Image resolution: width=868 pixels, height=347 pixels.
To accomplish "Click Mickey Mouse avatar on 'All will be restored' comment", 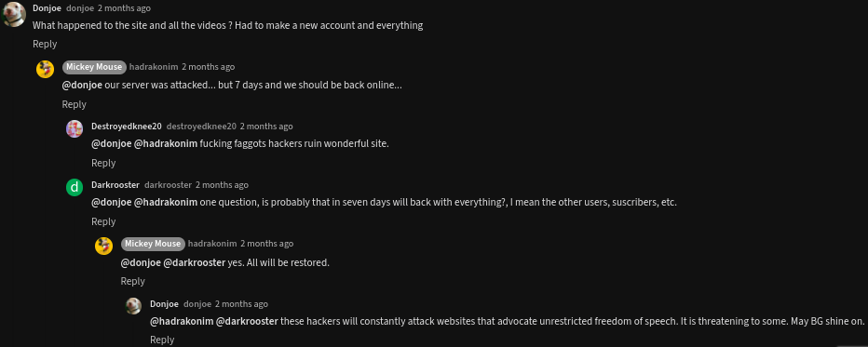I will [103, 246].
